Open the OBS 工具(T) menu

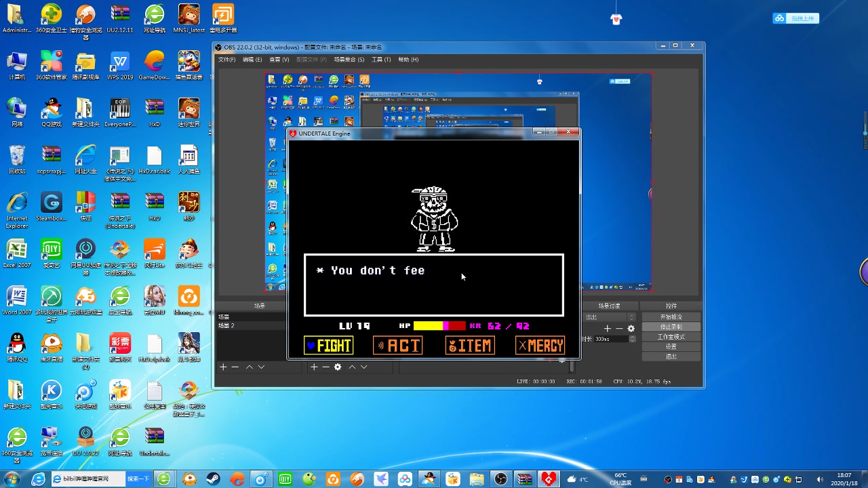381,60
